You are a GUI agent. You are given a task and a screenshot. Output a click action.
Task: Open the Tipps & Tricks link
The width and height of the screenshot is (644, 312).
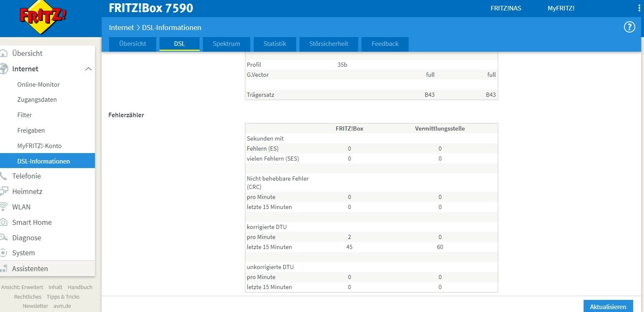point(63,297)
